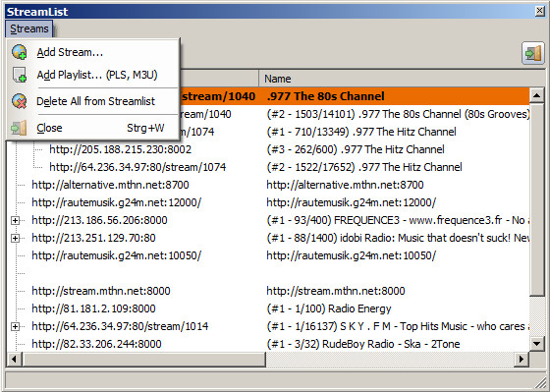
Task: Click name (#2 - 1522/17652) .977 The Hitz Channel
Action: pyautogui.click(x=364, y=167)
